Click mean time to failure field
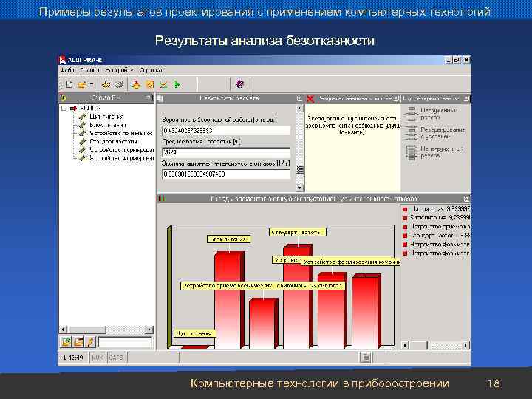Screen dimensions: 532x399 pos(226,152)
